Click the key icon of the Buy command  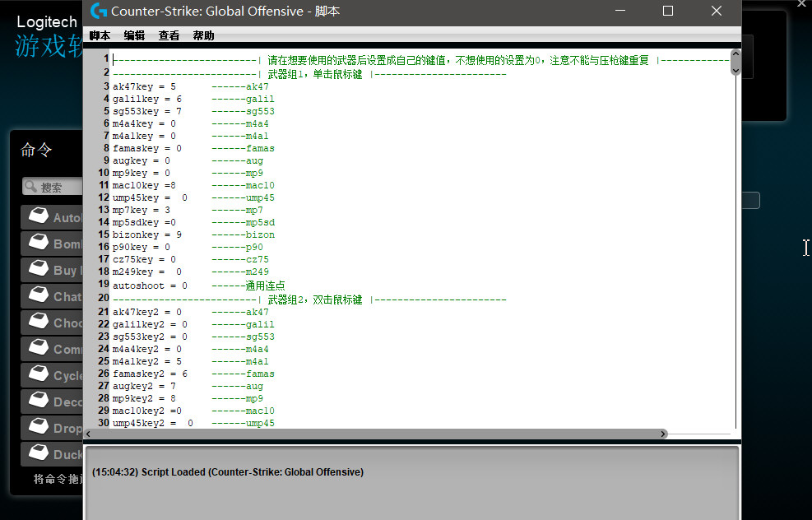coord(39,269)
